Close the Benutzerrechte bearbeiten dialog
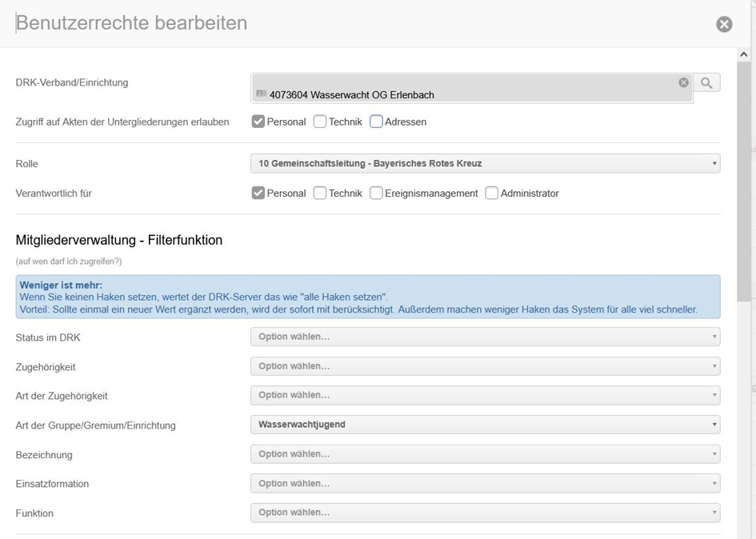Screen dimensions: 756x539 point(724,24)
